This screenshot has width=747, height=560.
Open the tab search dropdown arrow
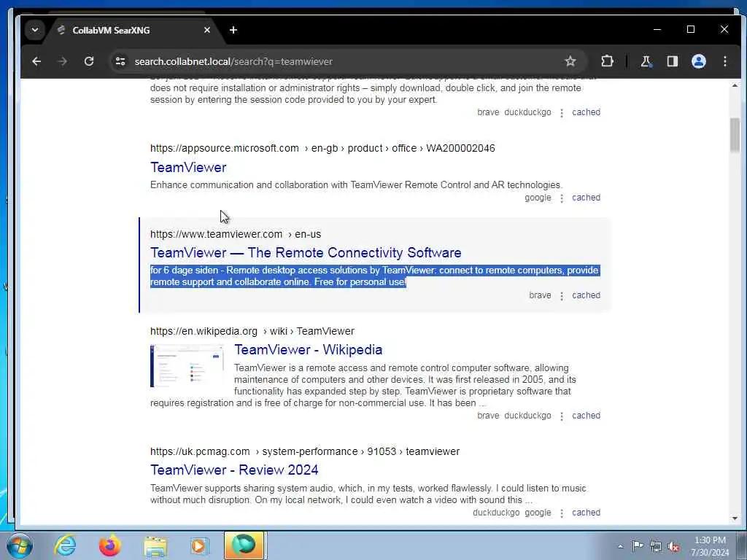pos(35,30)
